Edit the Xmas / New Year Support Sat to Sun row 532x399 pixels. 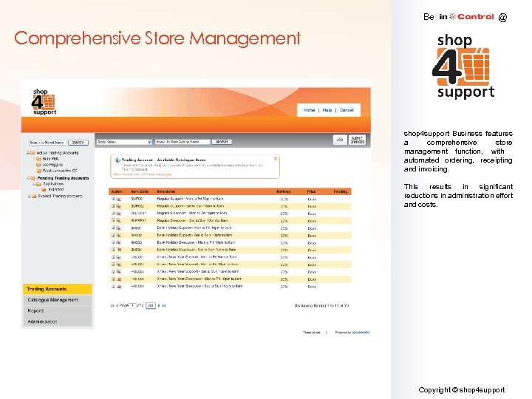pos(113,272)
